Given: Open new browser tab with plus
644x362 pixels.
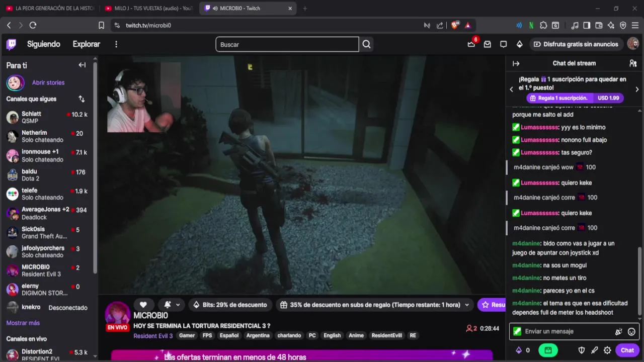Looking at the screenshot, I should [305, 9].
